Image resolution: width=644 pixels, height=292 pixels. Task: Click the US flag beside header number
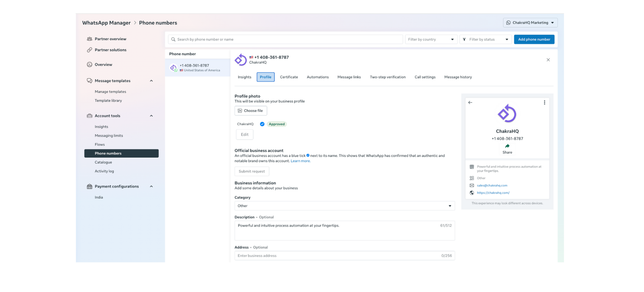(251, 57)
